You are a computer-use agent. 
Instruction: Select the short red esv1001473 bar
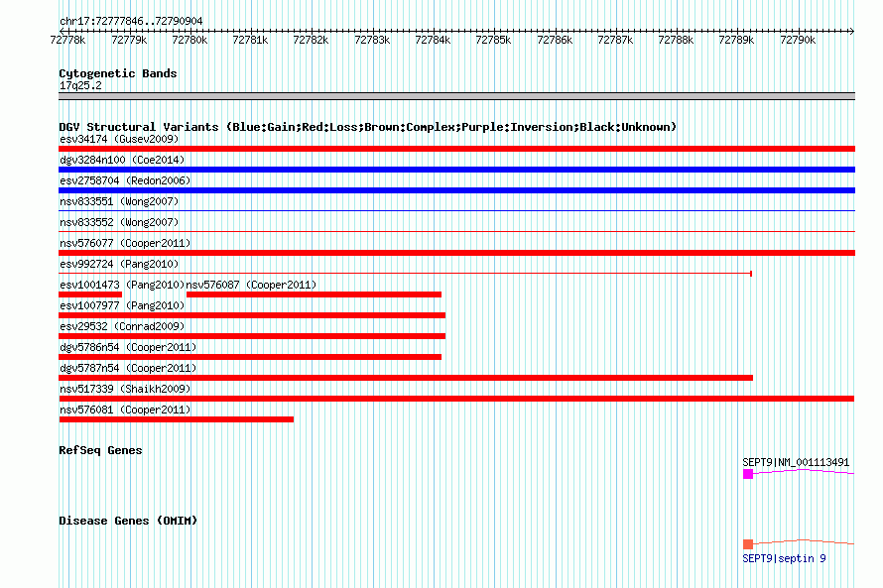(90, 294)
